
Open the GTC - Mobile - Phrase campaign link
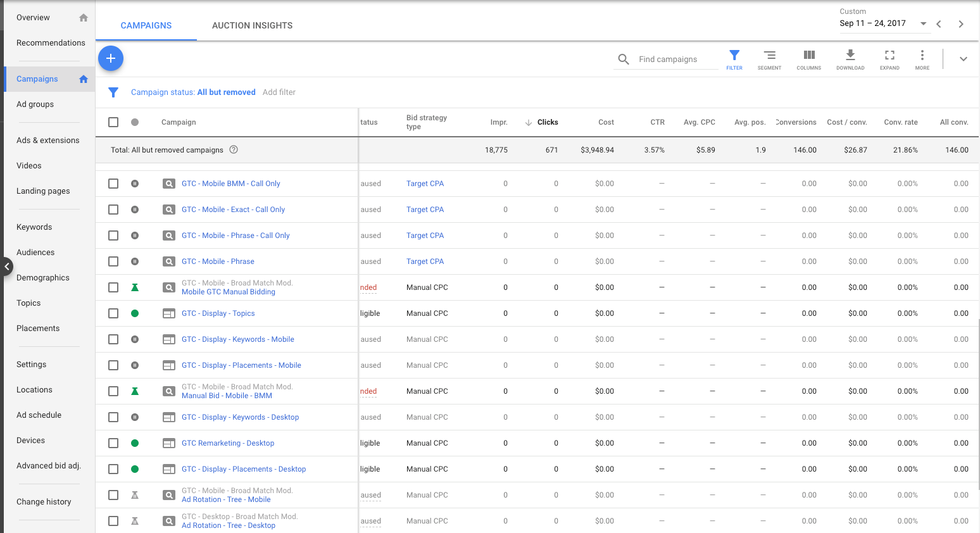pos(218,261)
